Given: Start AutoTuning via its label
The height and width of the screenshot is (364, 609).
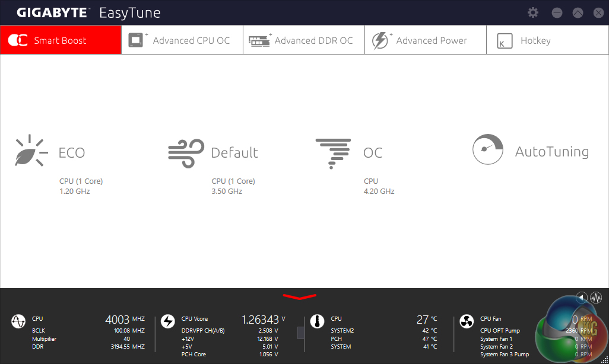Looking at the screenshot, I should [552, 152].
